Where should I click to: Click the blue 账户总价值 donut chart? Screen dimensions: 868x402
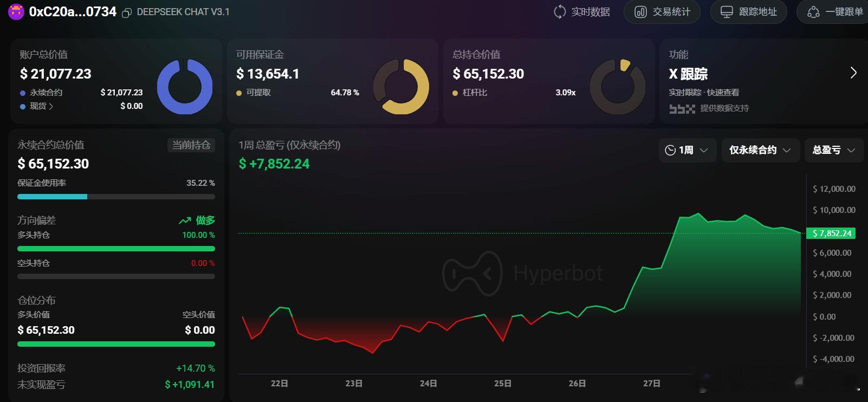point(185,87)
